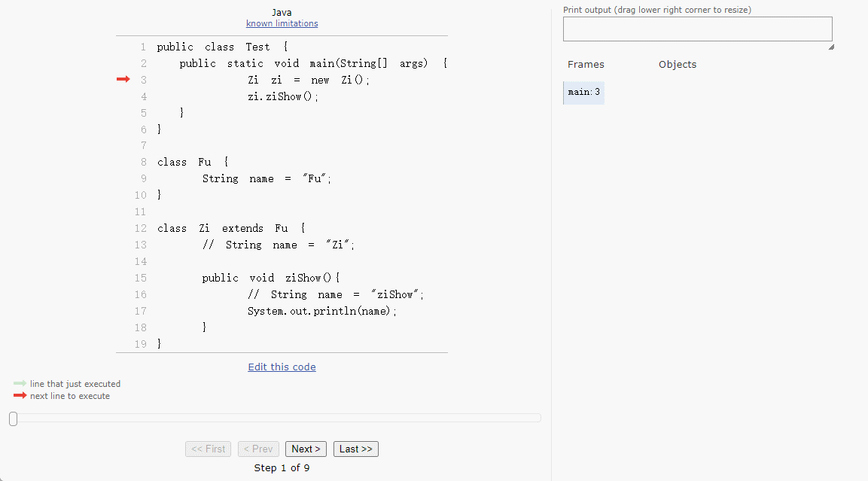Click the System.out.println(name) code line
Screen dimensions: 868x481
[x=321, y=311]
